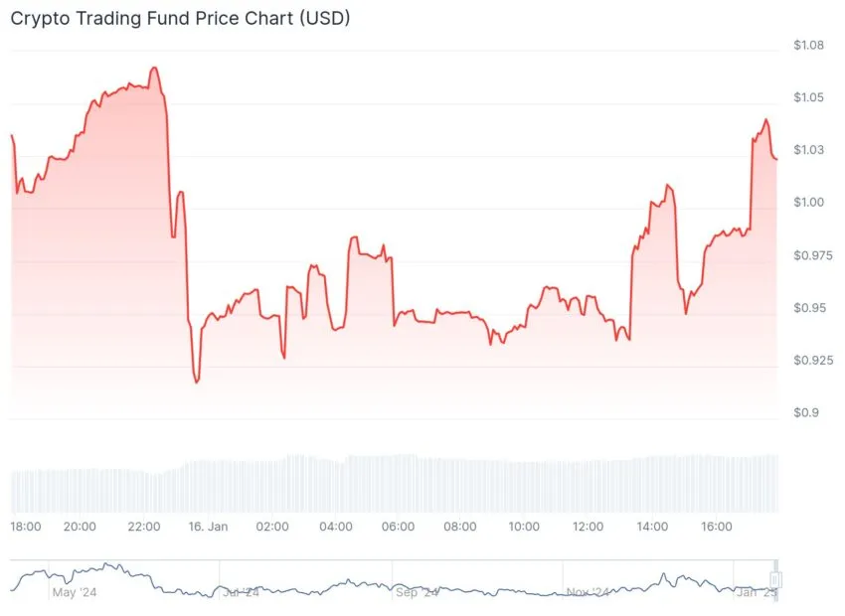The width and height of the screenshot is (845, 616).
Task: Click the $1.08 price axis label
Action: coord(808,46)
